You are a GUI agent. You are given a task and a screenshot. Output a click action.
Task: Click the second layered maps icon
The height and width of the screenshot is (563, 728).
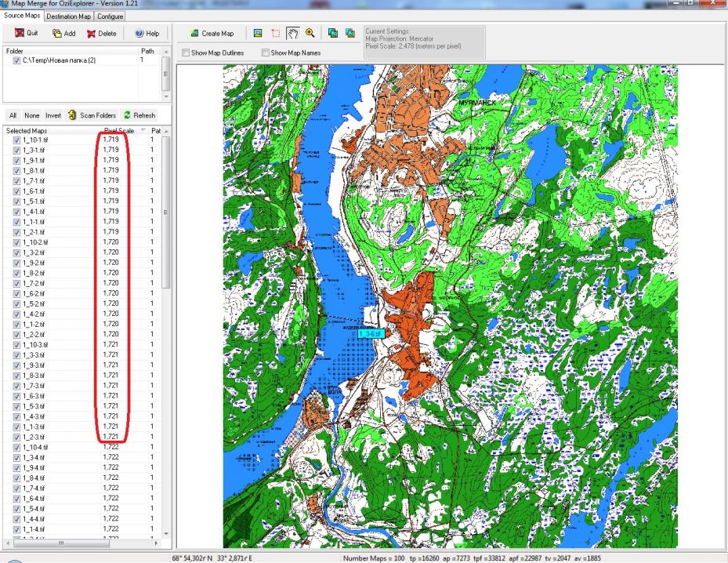350,34
